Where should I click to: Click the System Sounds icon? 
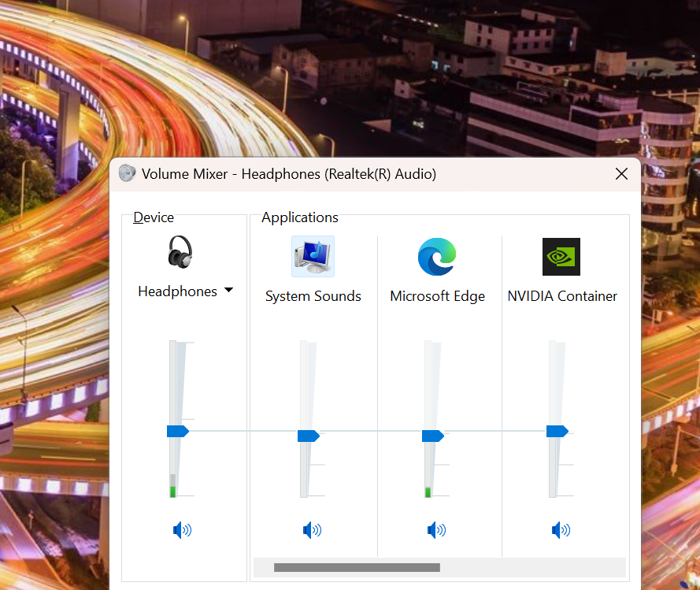(313, 256)
